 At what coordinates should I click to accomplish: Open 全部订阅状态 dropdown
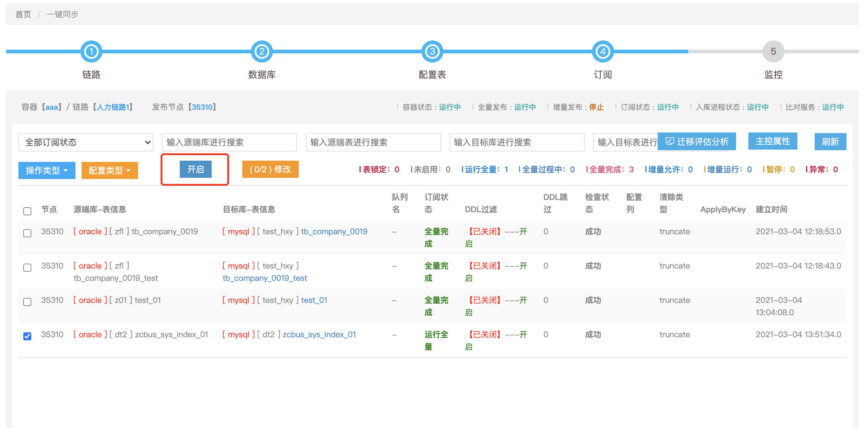click(86, 142)
